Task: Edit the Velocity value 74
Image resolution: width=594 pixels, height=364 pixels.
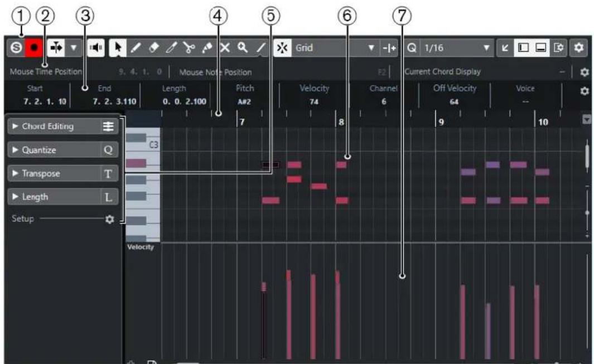Action: pyautogui.click(x=313, y=101)
